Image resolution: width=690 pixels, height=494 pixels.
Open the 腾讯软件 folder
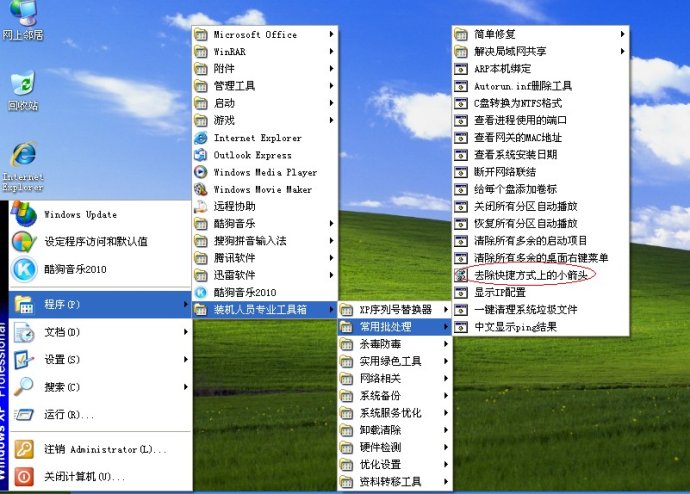[265, 258]
